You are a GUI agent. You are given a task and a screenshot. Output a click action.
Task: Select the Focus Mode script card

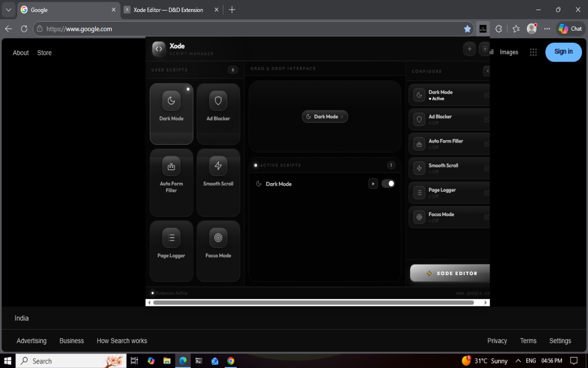coord(218,251)
